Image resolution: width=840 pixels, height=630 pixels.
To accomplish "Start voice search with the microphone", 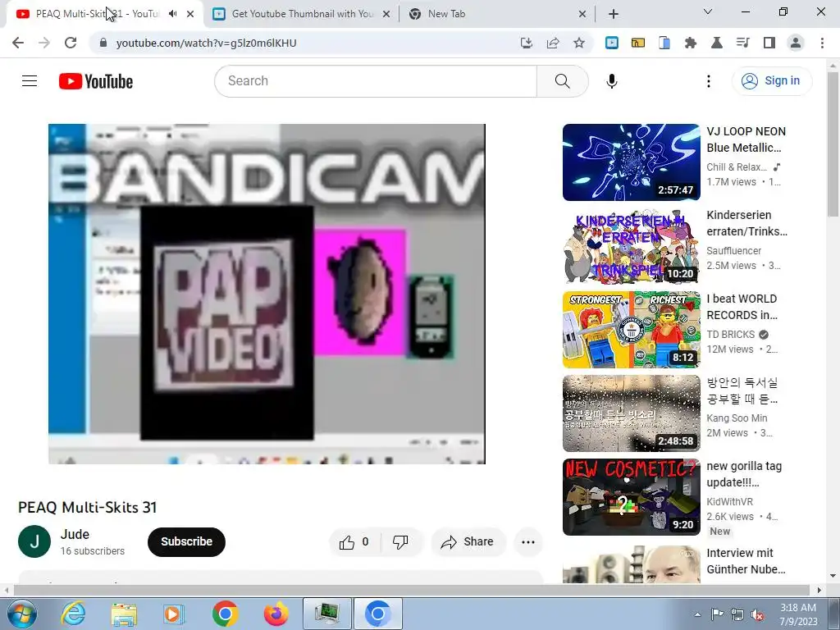I will (x=612, y=81).
